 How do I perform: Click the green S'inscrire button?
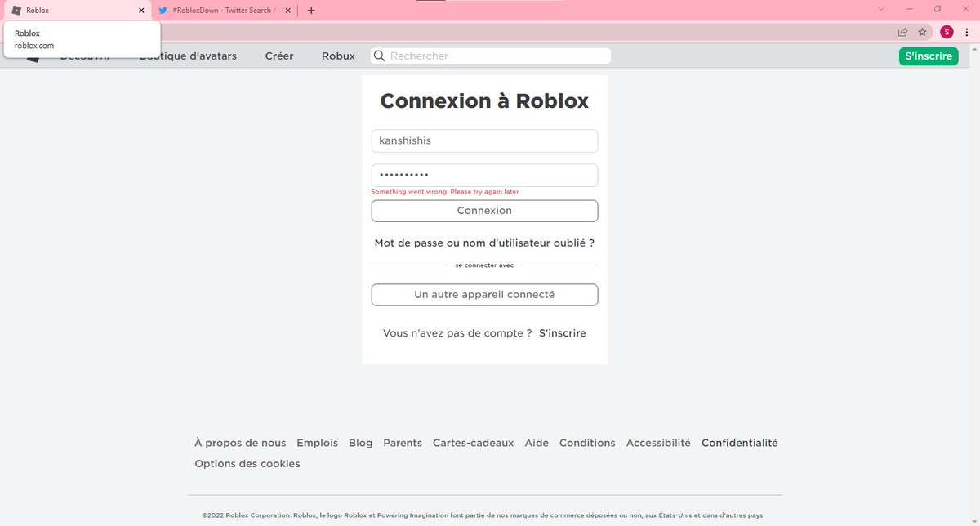929,56
